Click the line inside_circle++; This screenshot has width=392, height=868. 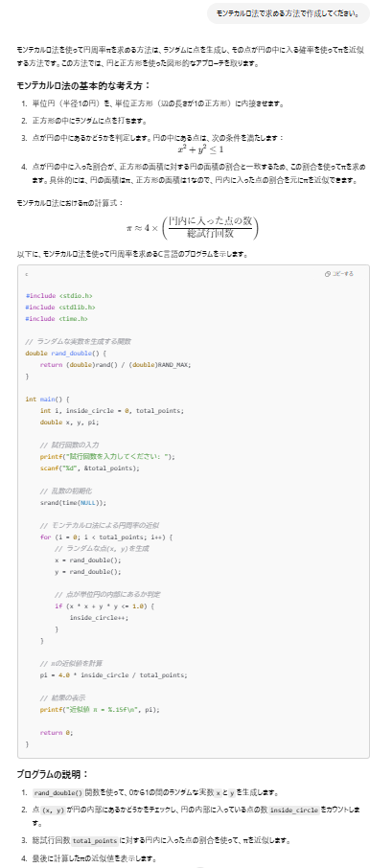point(99,618)
